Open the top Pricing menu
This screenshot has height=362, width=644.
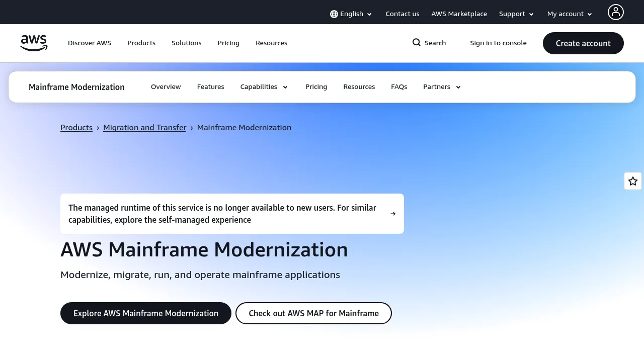[x=228, y=43]
